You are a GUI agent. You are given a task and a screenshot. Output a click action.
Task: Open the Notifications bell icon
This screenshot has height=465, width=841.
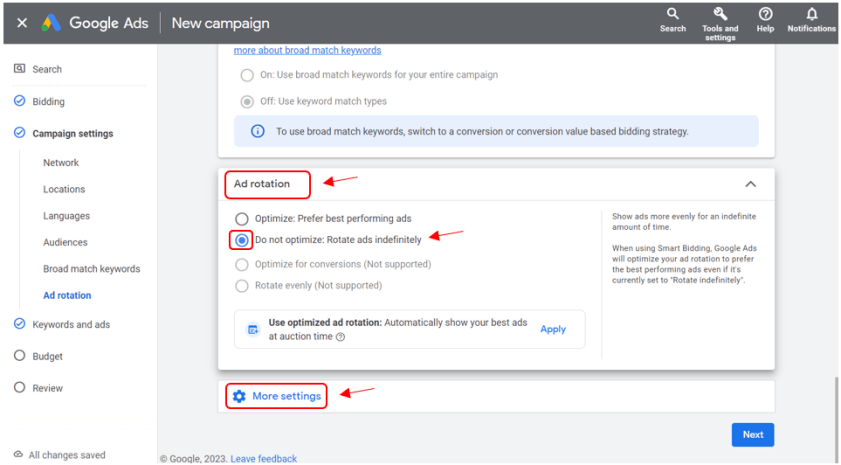(812, 14)
